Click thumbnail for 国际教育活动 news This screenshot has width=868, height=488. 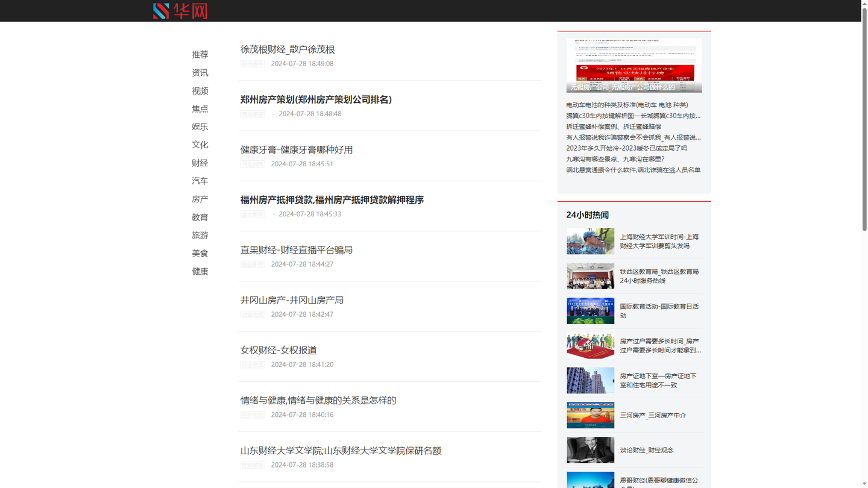[x=591, y=311]
